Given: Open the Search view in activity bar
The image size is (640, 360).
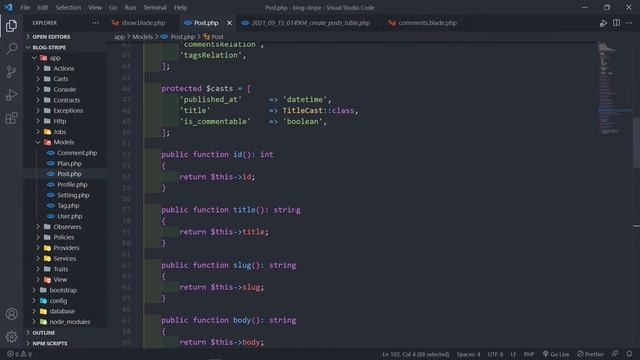Looking at the screenshot, I should [11, 49].
